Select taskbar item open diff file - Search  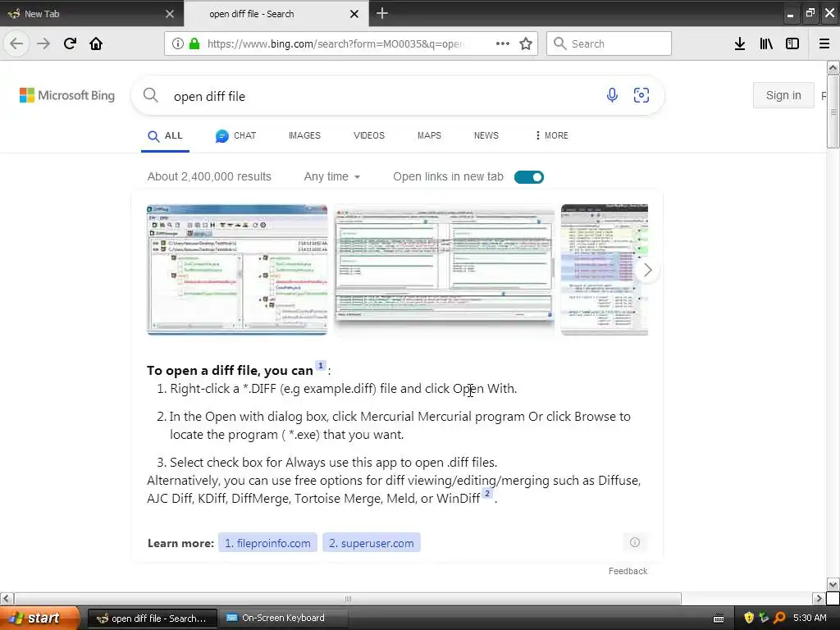pyautogui.click(x=152, y=619)
